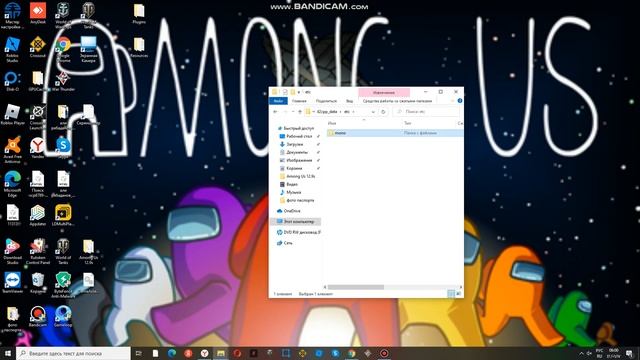Go up one folder level in Explorer
This screenshot has width=640, height=360.
pyautogui.click(x=300, y=111)
